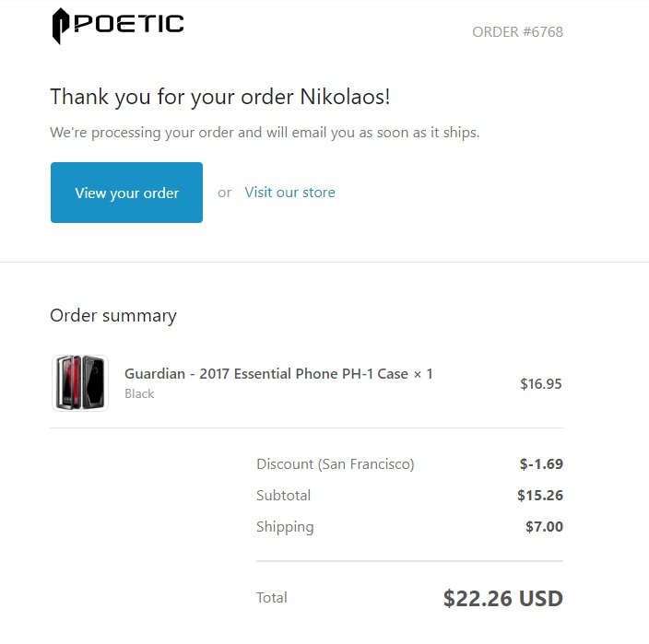Click the Subtotal label
Image resolution: width=649 pixels, height=644 pixels.
(284, 495)
